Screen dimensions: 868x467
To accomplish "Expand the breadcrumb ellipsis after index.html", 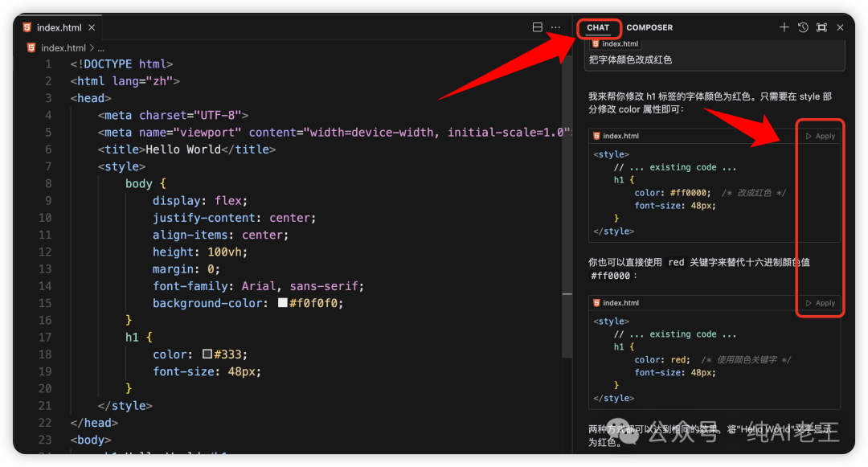I will (101, 48).
